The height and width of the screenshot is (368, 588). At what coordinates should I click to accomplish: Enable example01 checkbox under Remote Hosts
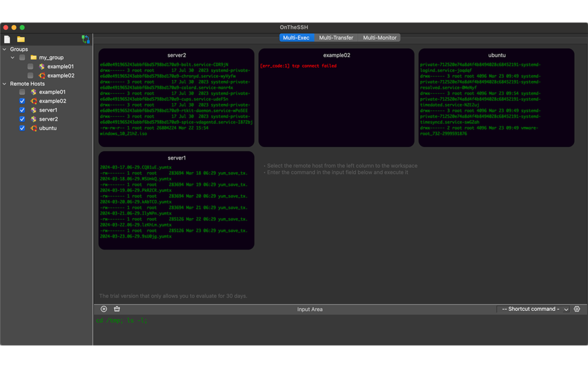pos(22,92)
